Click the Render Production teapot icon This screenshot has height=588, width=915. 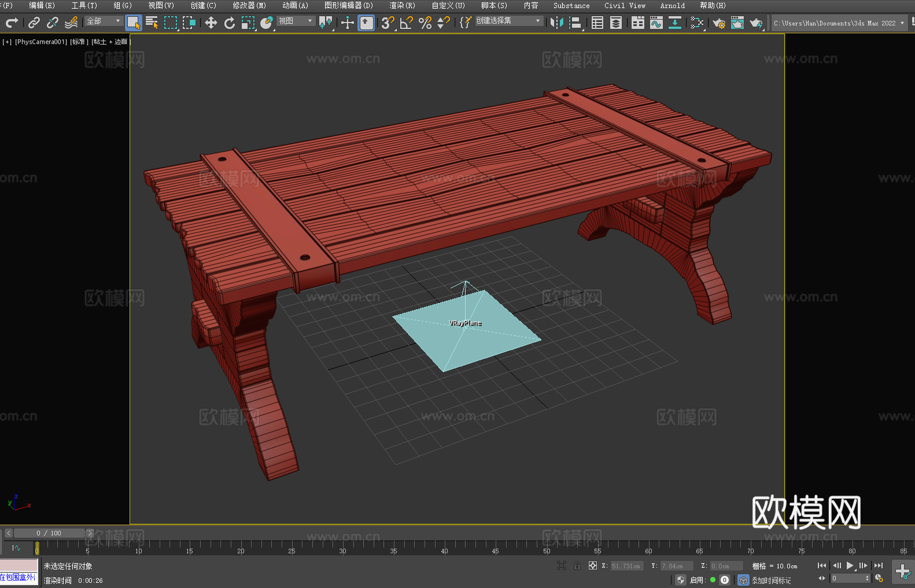pos(756,23)
